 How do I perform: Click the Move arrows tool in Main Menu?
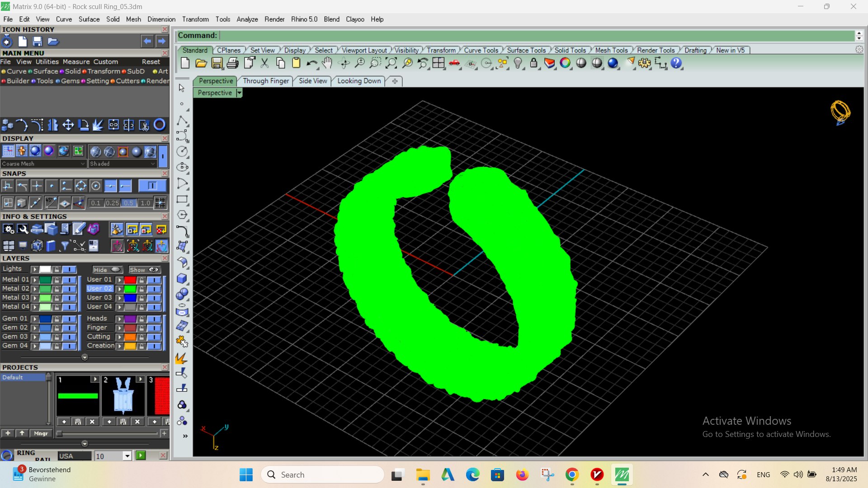coord(68,125)
